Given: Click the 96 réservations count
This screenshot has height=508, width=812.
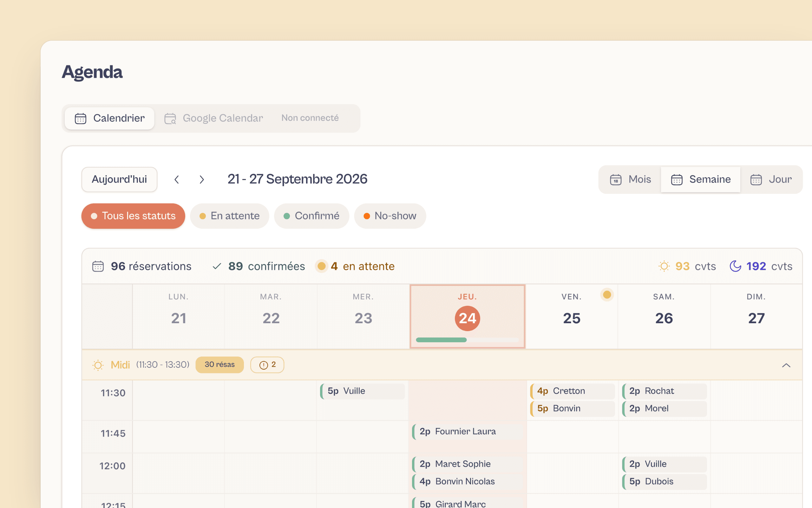Looking at the screenshot, I should (151, 266).
